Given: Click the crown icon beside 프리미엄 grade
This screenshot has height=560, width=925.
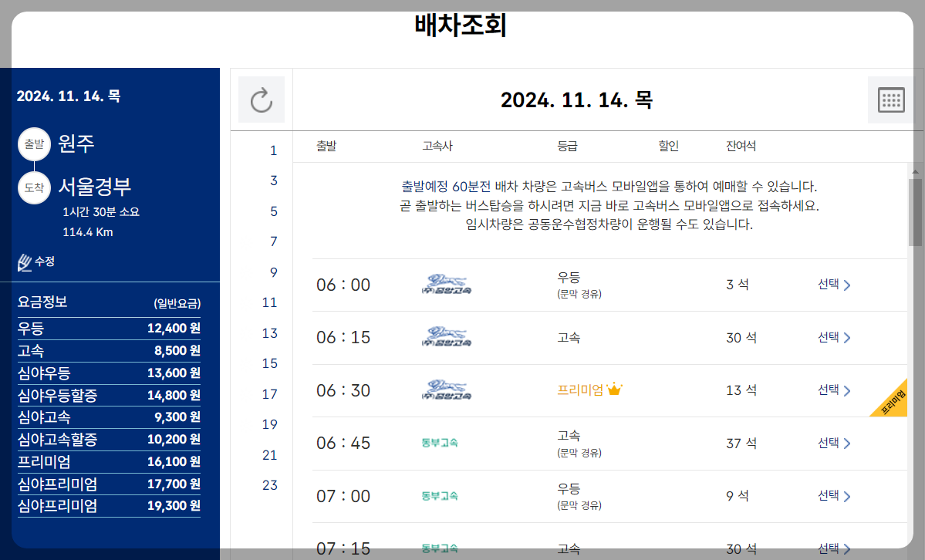Looking at the screenshot, I should [613, 390].
